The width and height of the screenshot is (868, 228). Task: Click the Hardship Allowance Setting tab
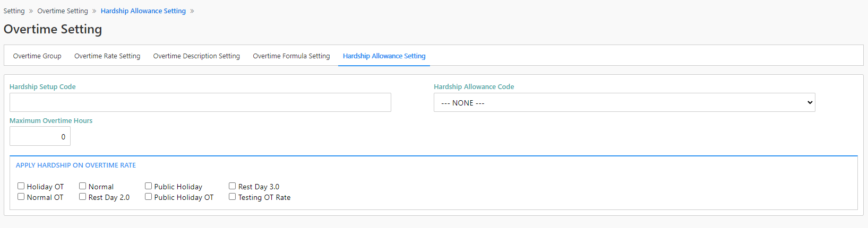[384, 56]
